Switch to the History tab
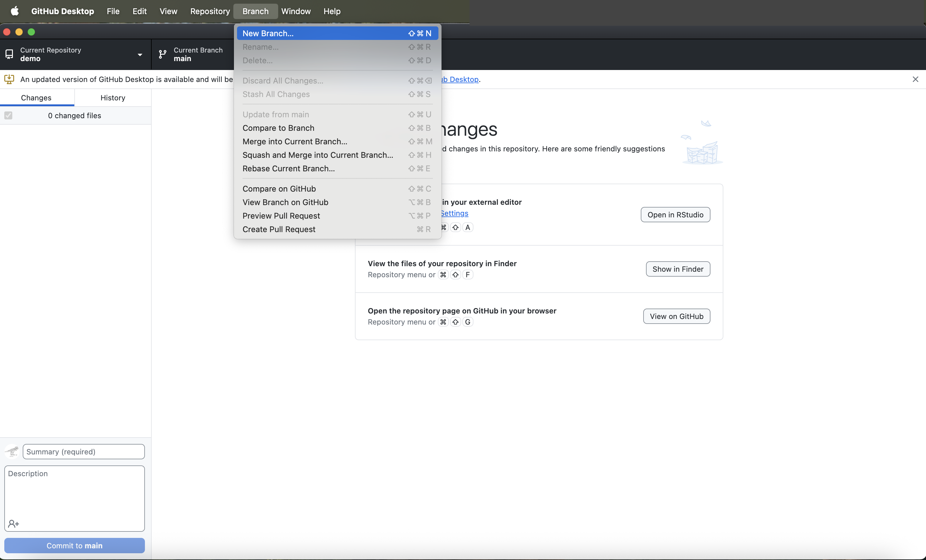 113,98
